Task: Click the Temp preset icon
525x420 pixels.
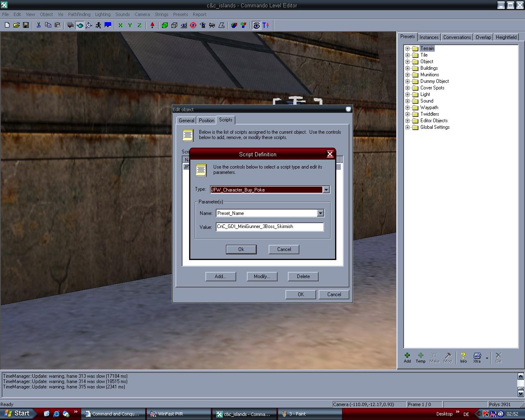Action: 420,357
